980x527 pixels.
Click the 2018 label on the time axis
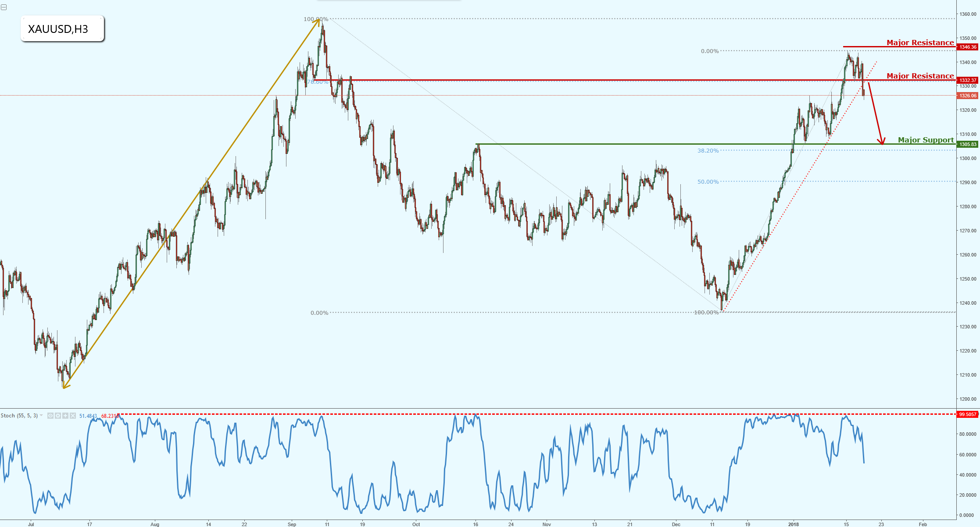click(793, 524)
